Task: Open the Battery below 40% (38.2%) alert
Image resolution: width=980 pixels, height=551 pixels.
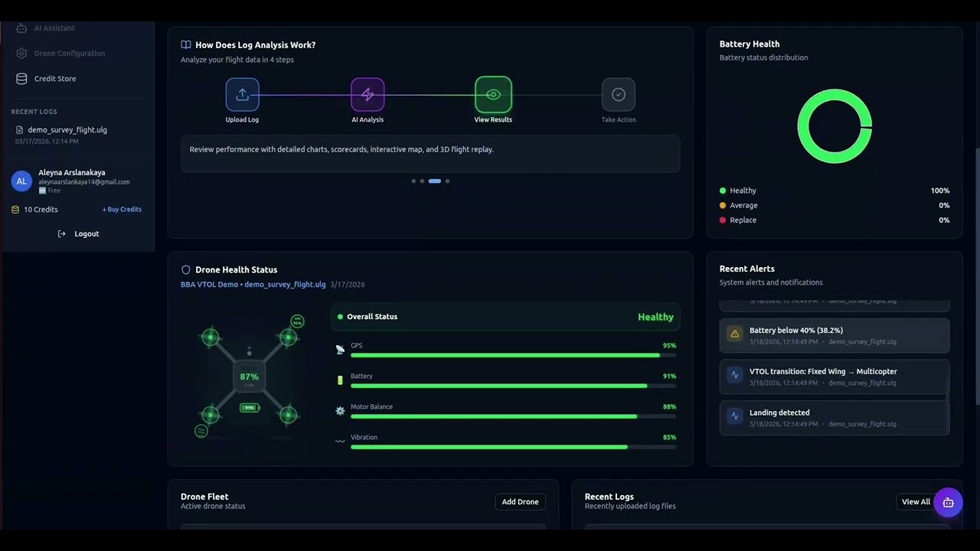Action: pos(835,335)
